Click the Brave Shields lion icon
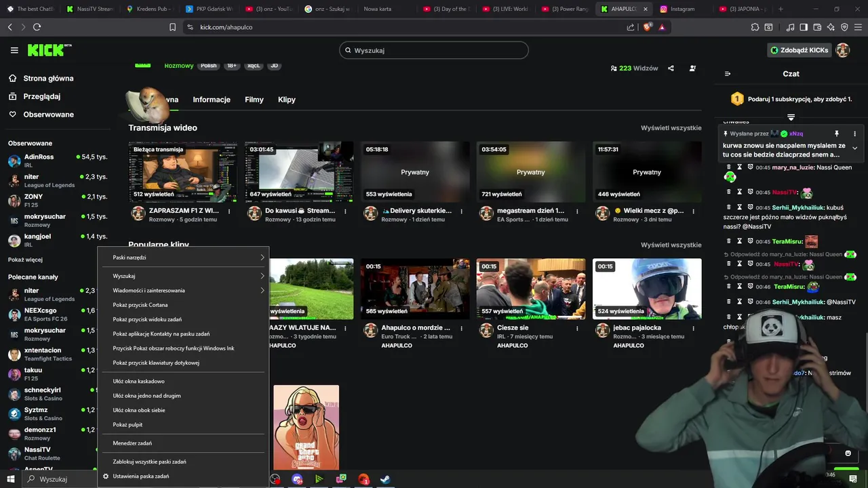The width and height of the screenshot is (868, 488). pos(648,27)
